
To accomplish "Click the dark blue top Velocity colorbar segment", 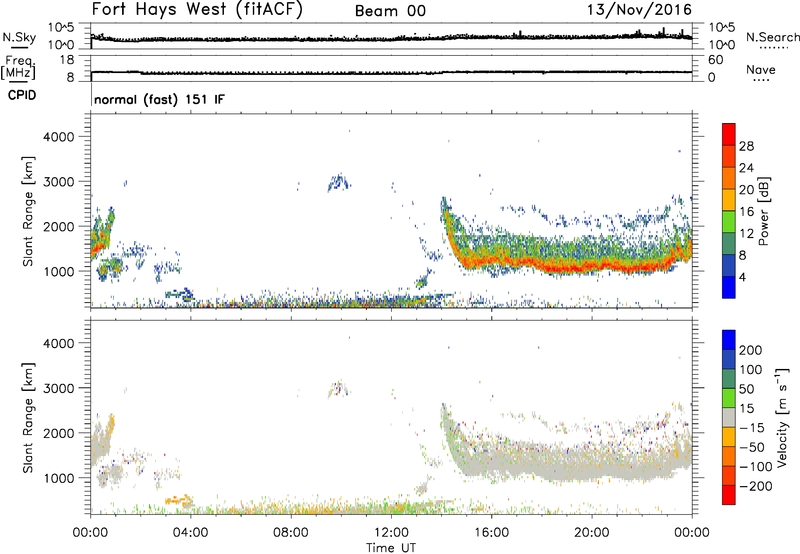I will tap(729, 340).
